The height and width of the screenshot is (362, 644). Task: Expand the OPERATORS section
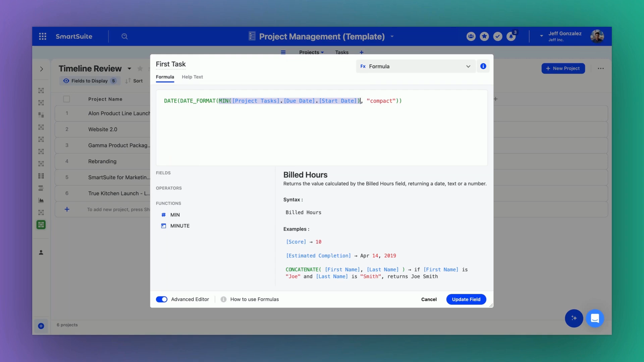click(x=169, y=188)
